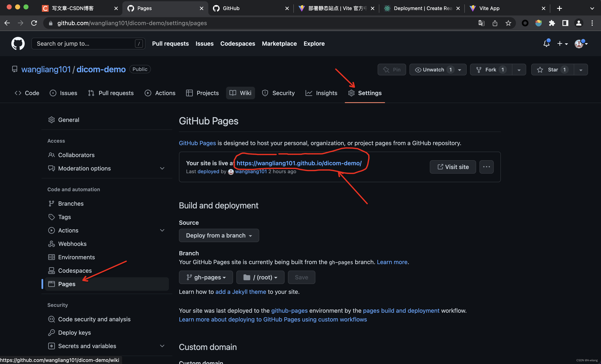Open the browser extensions puzzle icon
601x364 pixels.
click(x=552, y=23)
